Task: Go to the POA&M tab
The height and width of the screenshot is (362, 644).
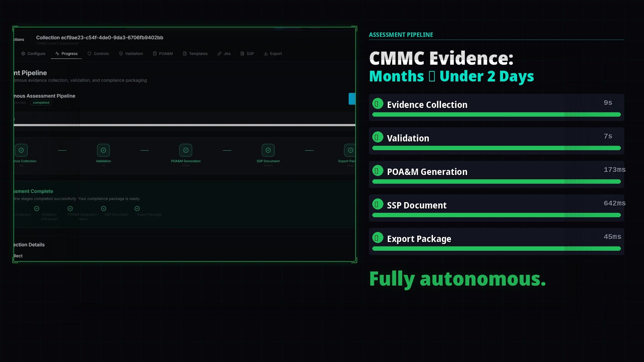Action: click(163, 54)
